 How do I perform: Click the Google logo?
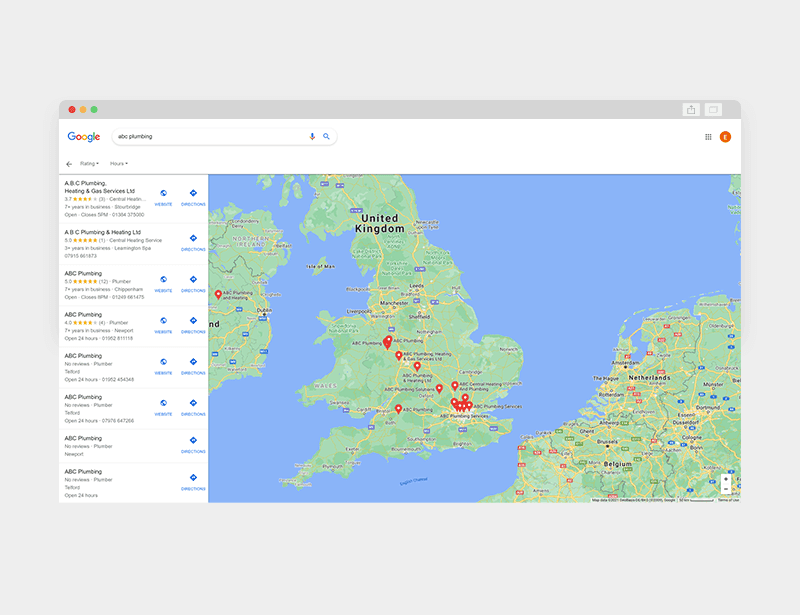[84, 137]
